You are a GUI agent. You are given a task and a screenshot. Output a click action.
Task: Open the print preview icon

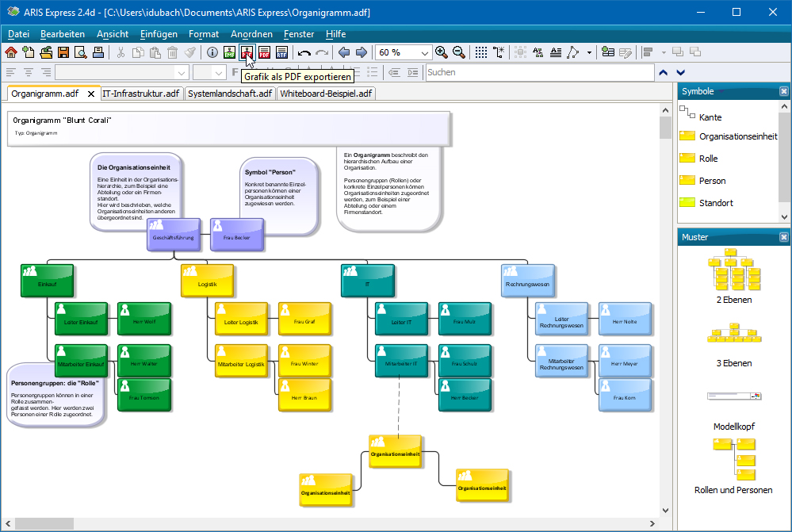tap(80, 52)
